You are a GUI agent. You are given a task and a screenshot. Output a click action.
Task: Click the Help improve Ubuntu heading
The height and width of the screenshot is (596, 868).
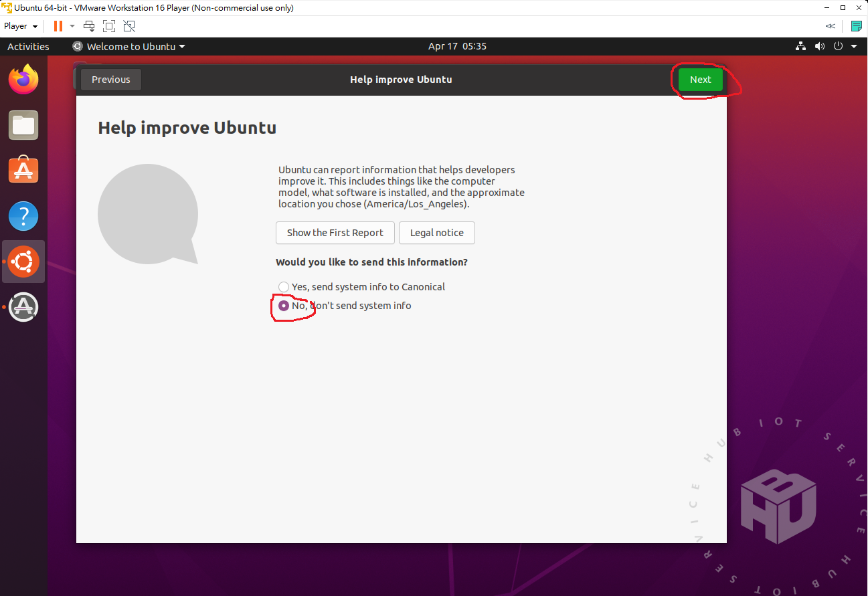(187, 128)
